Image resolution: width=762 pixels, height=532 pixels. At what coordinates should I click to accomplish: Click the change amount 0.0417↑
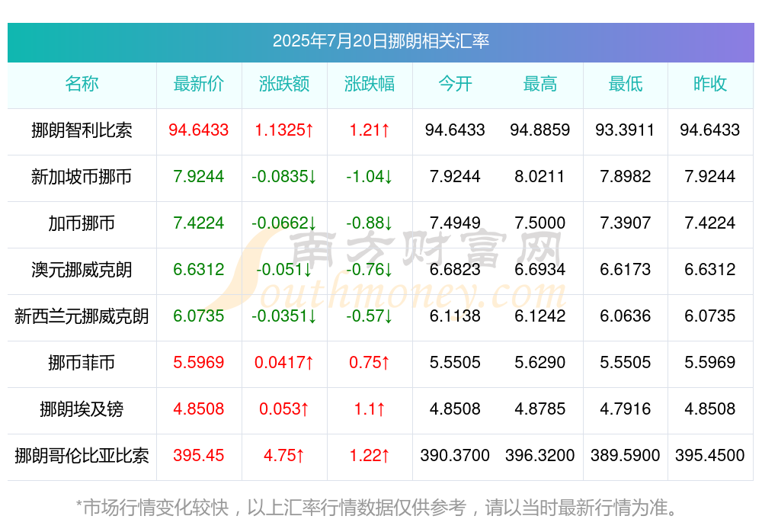click(284, 363)
